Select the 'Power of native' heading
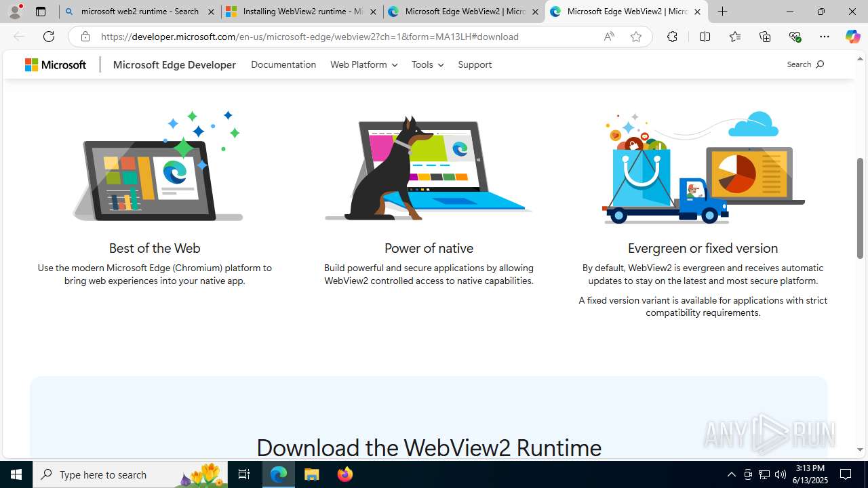The height and width of the screenshot is (488, 868). pyautogui.click(x=429, y=248)
